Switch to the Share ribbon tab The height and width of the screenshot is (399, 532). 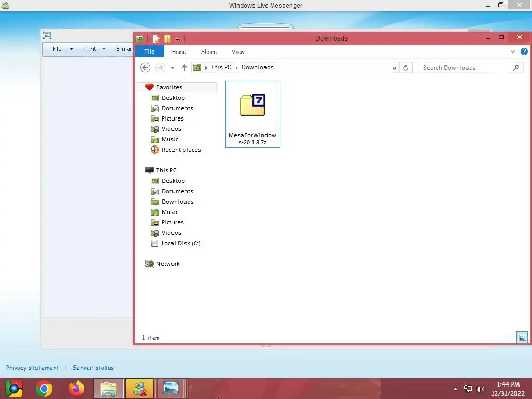[x=209, y=52]
